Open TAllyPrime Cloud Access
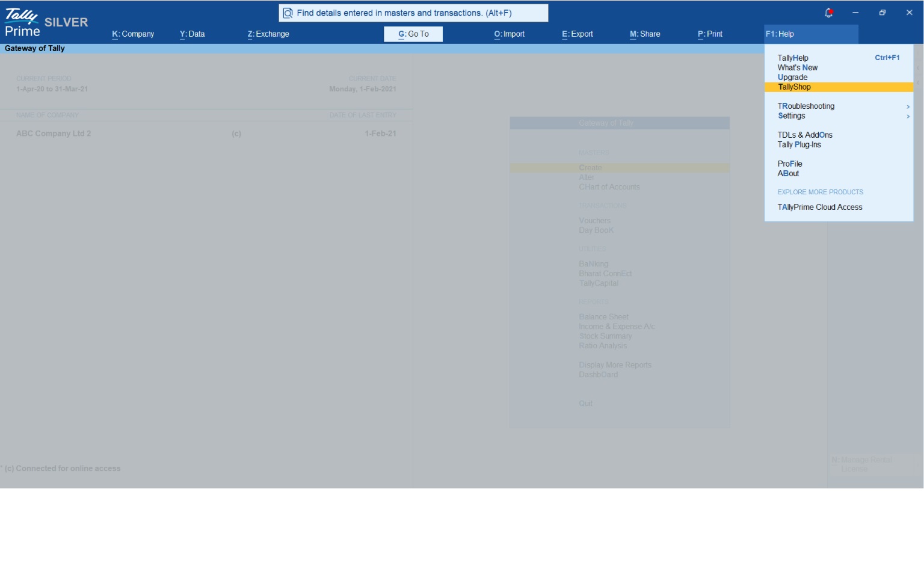Viewport: 924px width, 569px height. click(820, 208)
